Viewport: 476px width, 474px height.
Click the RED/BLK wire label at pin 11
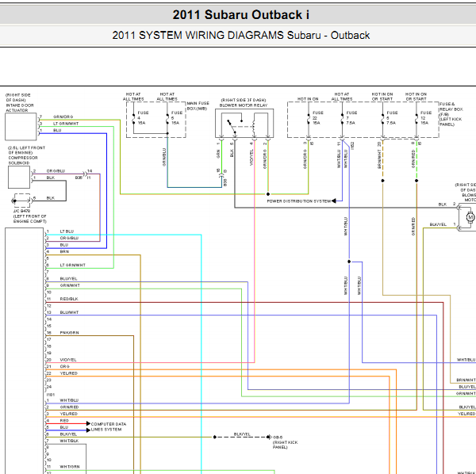(x=69, y=299)
